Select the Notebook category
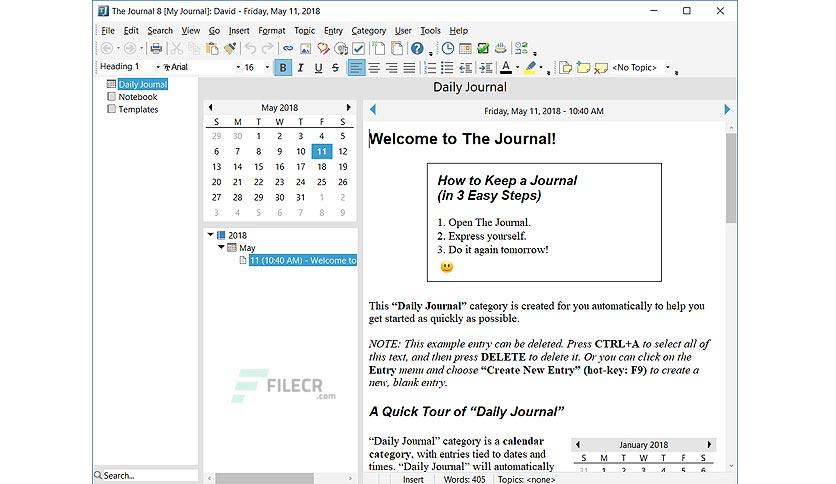The width and height of the screenshot is (836, 484). (x=138, y=97)
